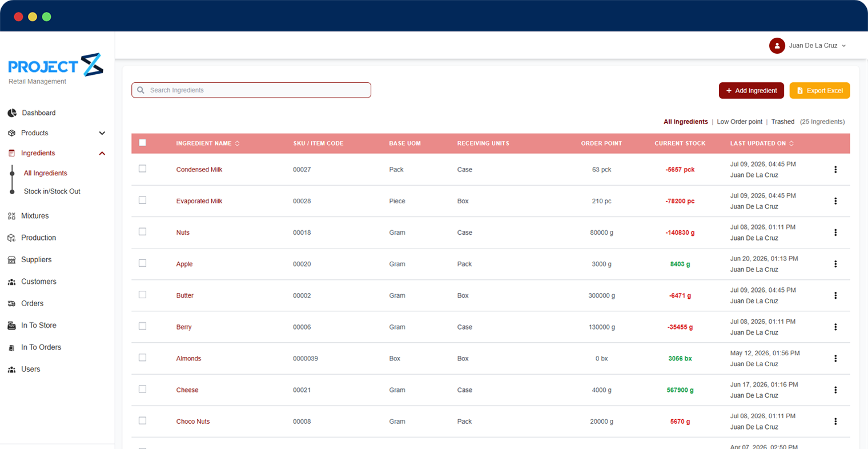The width and height of the screenshot is (868, 449).
Task: Collapse the Ingredients sidebar section chevron
Action: click(102, 153)
